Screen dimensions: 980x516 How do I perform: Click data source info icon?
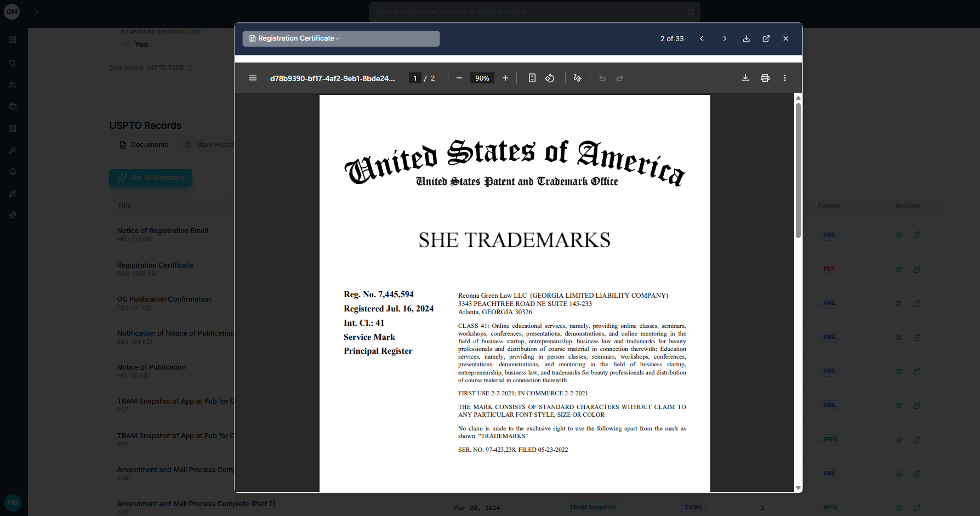[189, 68]
